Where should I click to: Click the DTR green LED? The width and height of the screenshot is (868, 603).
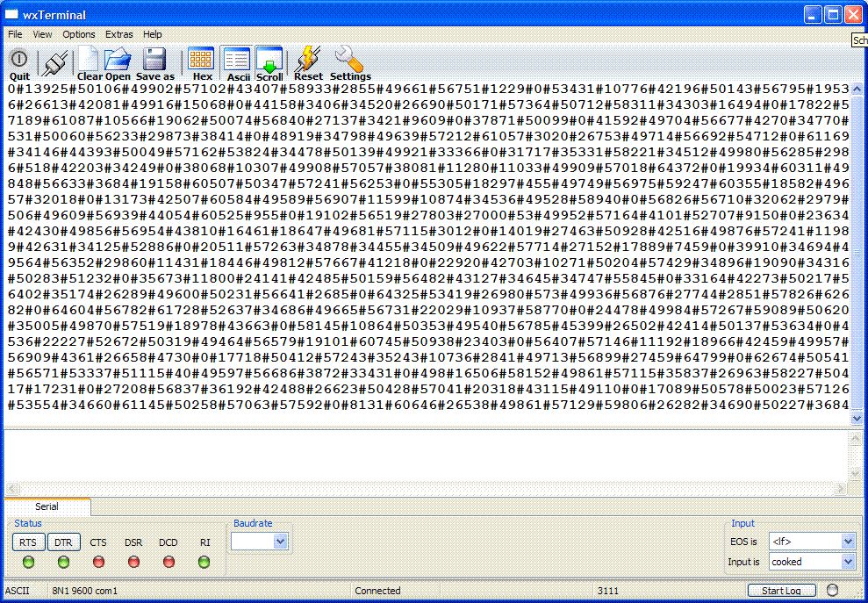click(64, 562)
